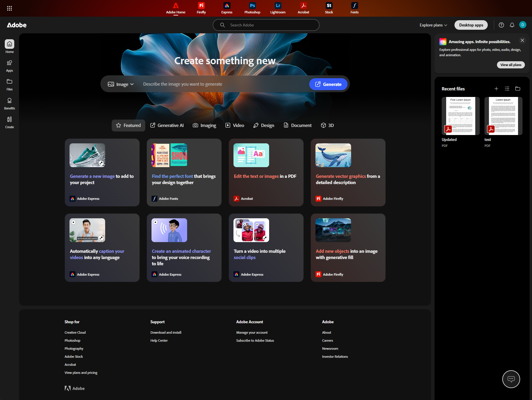Switch to the Design tab
The width and height of the screenshot is (532, 400).
tap(263, 126)
